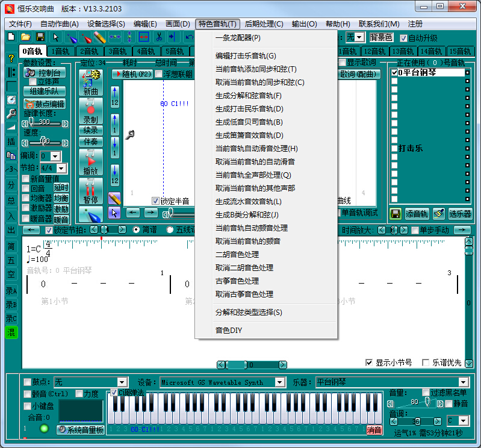
Task: Click the wrench icon in left sidebar
Action: coord(11,114)
